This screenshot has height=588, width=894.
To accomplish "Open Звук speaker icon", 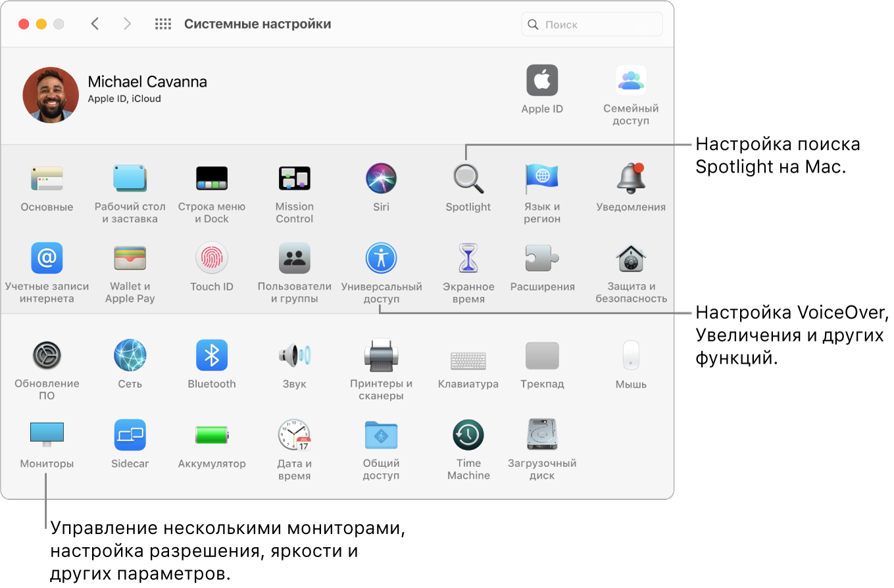I will pyautogui.click(x=294, y=356).
